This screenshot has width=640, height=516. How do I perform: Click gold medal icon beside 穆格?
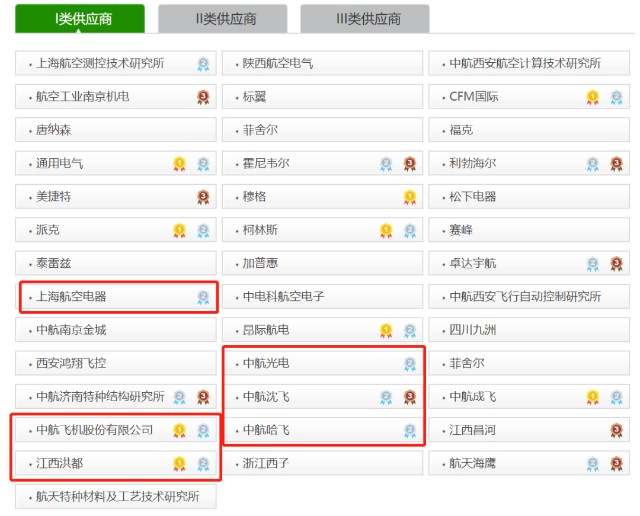tap(410, 197)
